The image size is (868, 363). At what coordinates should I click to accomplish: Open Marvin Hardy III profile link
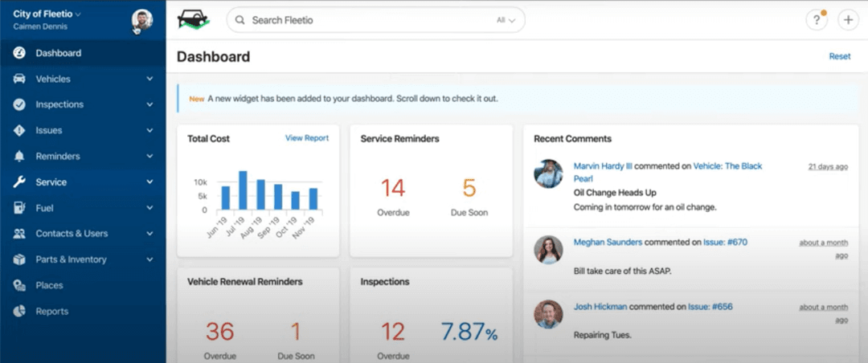[603, 166]
